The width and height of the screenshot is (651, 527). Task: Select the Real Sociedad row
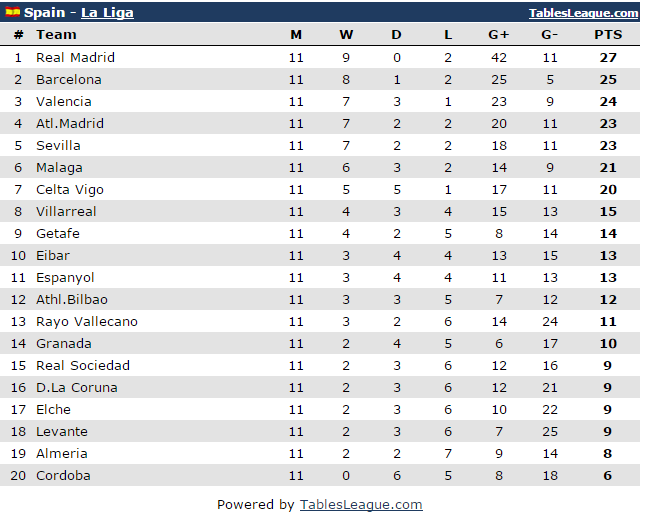[x=83, y=366]
